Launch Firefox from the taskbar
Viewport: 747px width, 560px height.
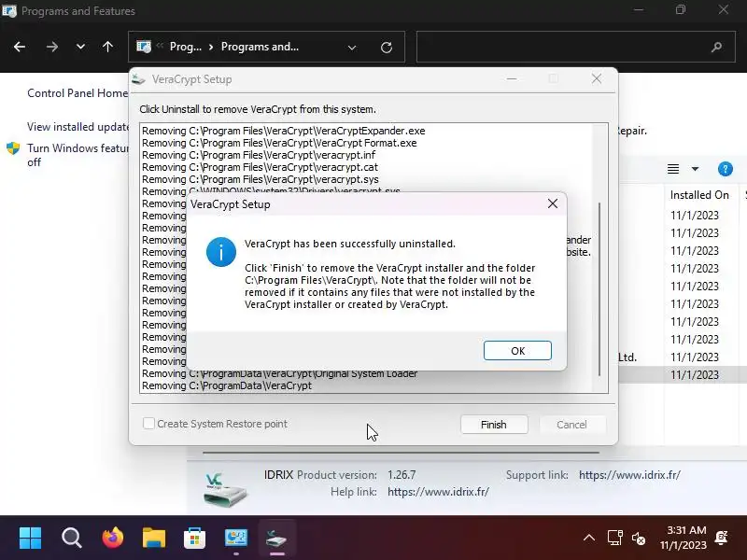pos(113,539)
